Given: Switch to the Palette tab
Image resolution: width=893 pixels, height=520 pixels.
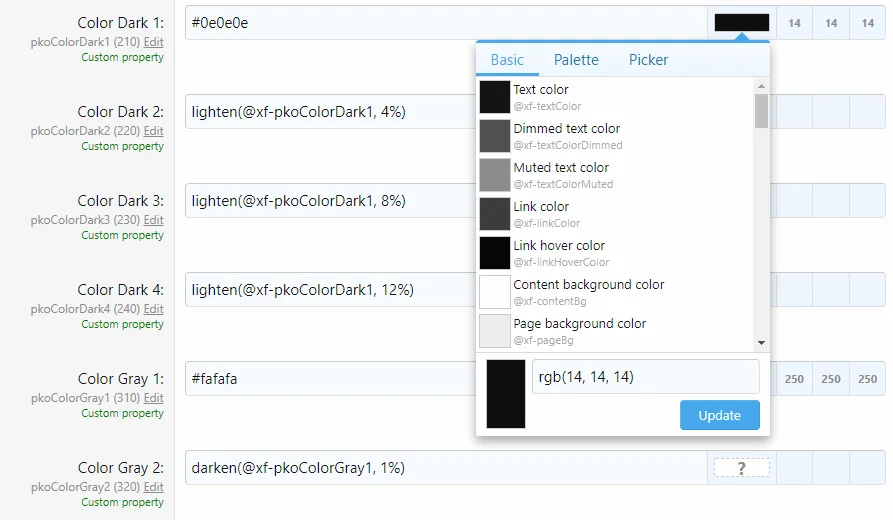Looking at the screenshot, I should (x=576, y=60).
